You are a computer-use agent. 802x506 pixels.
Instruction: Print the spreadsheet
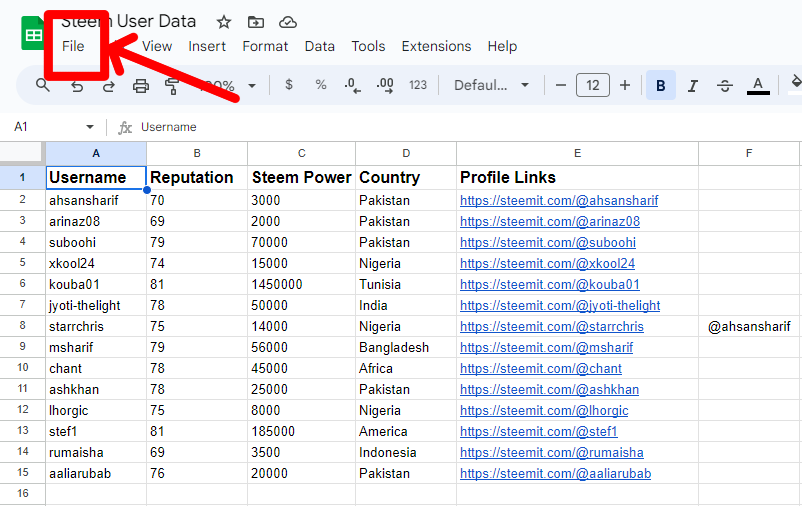[x=141, y=85]
